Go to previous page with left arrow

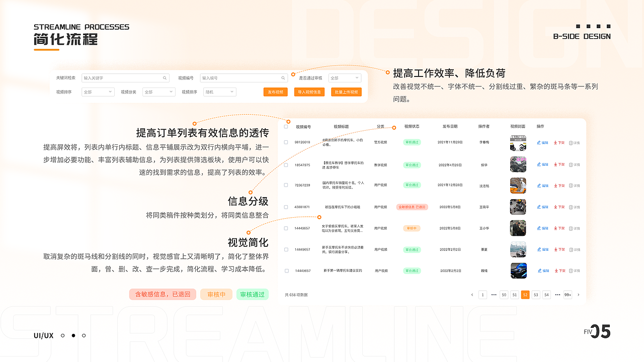click(x=472, y=295)
